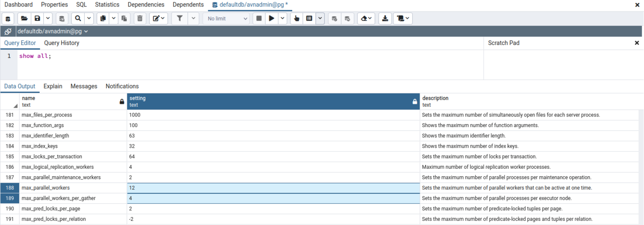The height and width of the screenshot is (225, 644).
Task: Click the Delete trash can icon
Action: [140, 18]
